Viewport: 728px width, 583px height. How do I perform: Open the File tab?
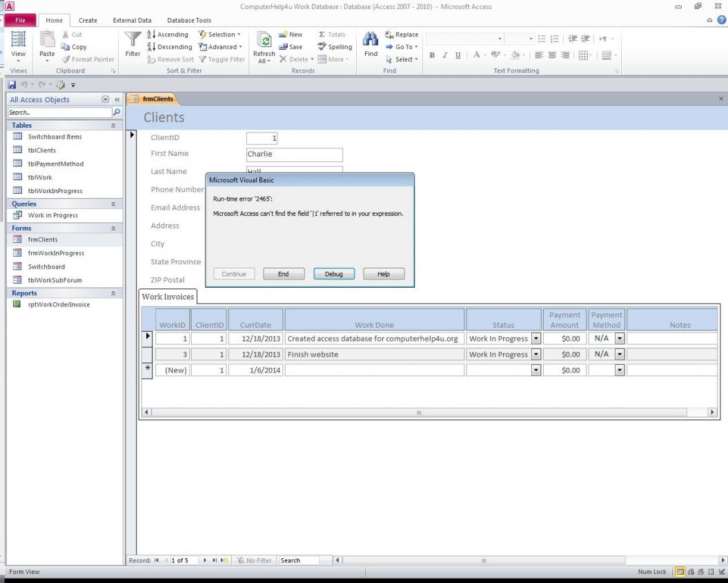click(20, 21)
